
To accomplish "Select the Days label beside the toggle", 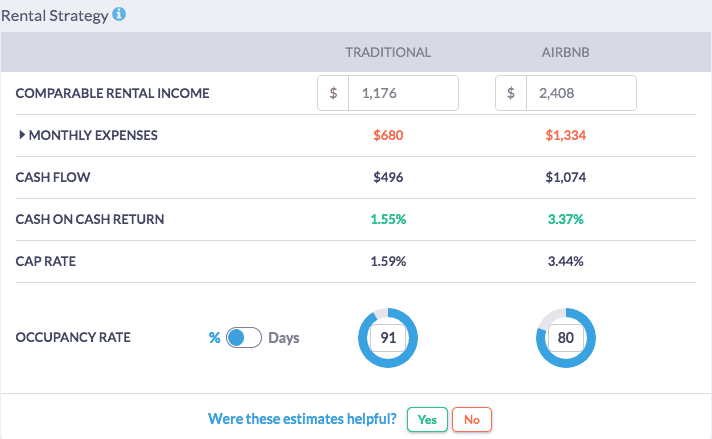I will click(283, 338).
